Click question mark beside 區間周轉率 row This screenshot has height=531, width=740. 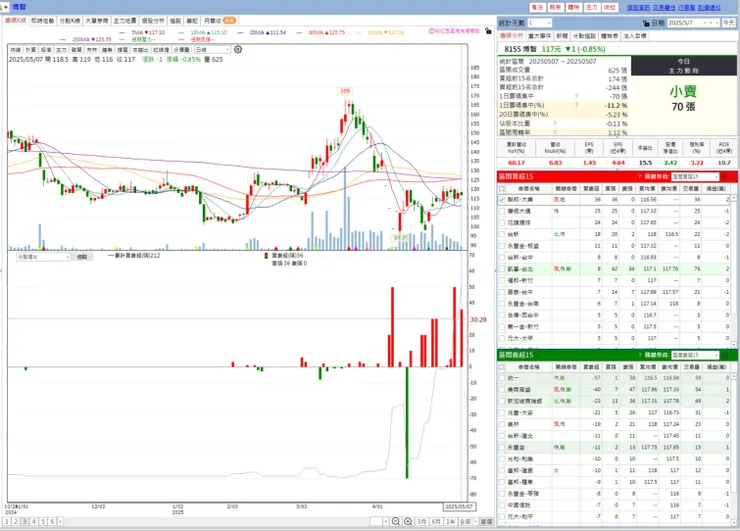click(x=555, y=133)
